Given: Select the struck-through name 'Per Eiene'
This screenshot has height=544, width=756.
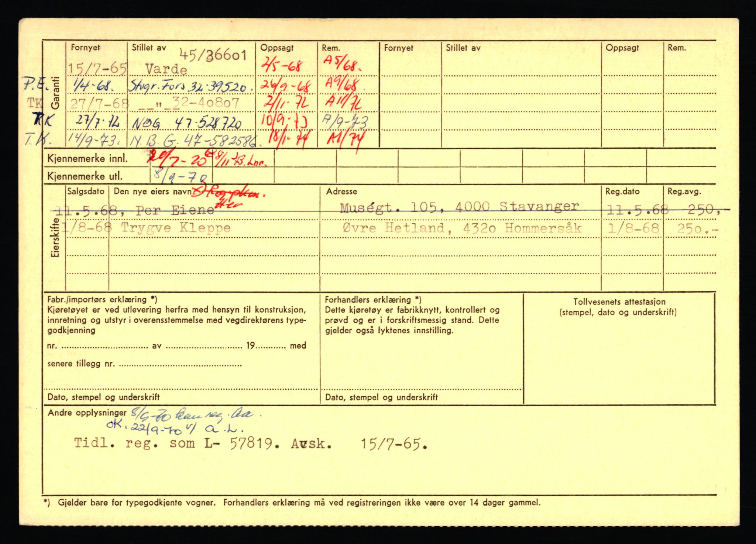Looking at the screenshot, I should [175, 210].
